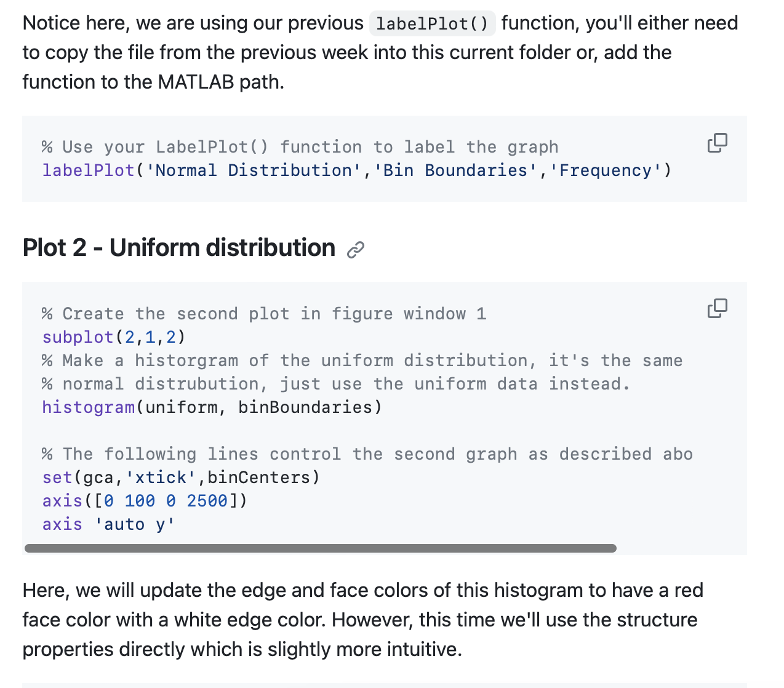Select the first axis keyword in the code

tap(62, 500)
